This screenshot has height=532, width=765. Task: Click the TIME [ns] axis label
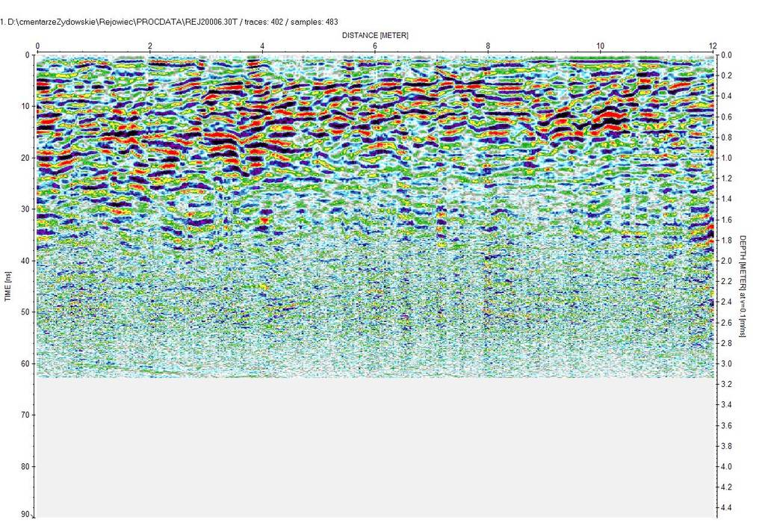tap(9, 287)
